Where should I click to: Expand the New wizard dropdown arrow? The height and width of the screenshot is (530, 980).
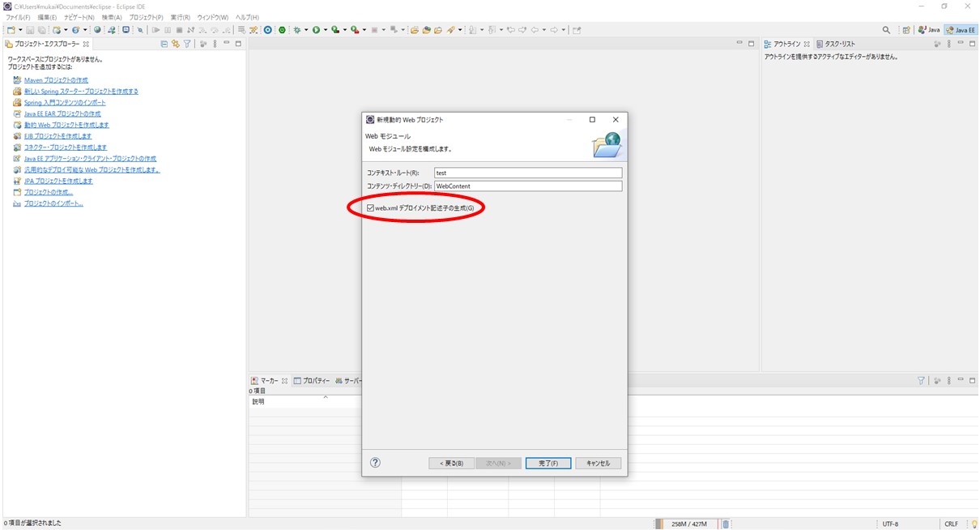pyautogui.click(x=19, y=30)
